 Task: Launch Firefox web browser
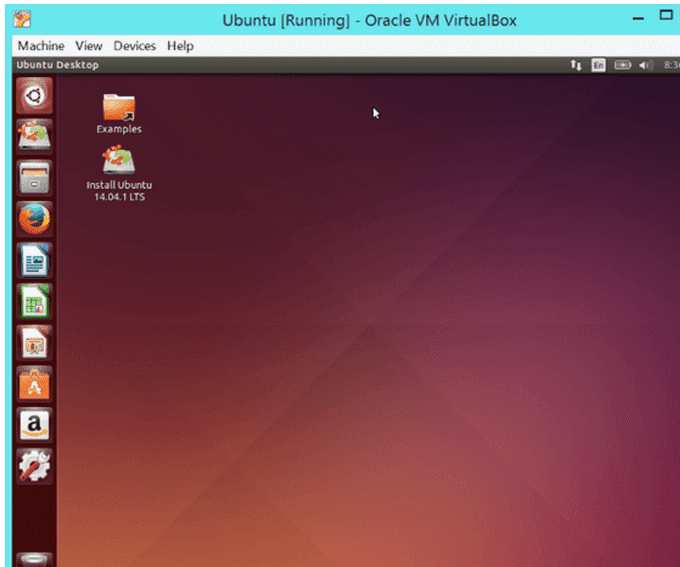pyautogui.click(x=34, y=219)
